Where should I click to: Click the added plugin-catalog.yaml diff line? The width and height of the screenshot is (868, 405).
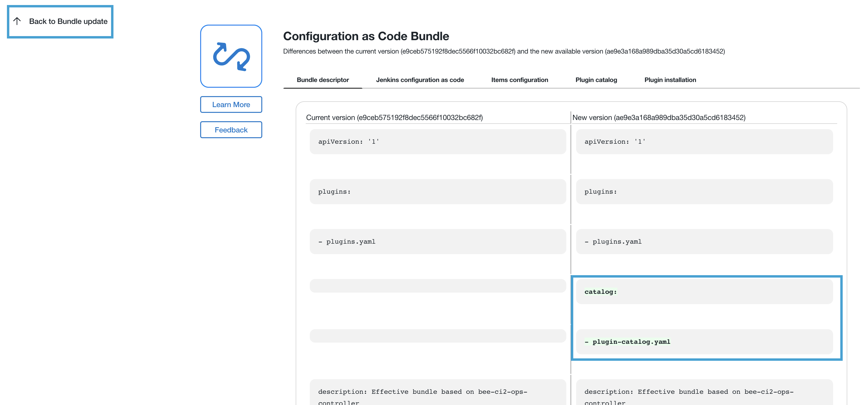tap(627, 342)
